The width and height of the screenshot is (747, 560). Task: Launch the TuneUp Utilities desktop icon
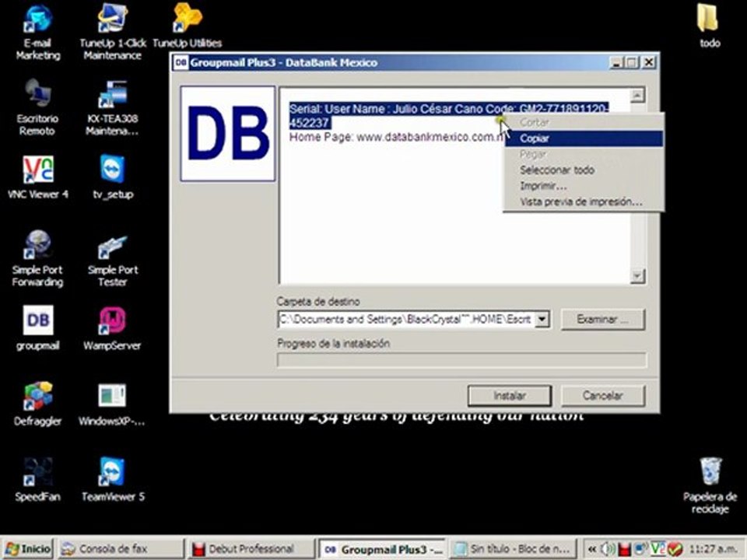point(188,26)
